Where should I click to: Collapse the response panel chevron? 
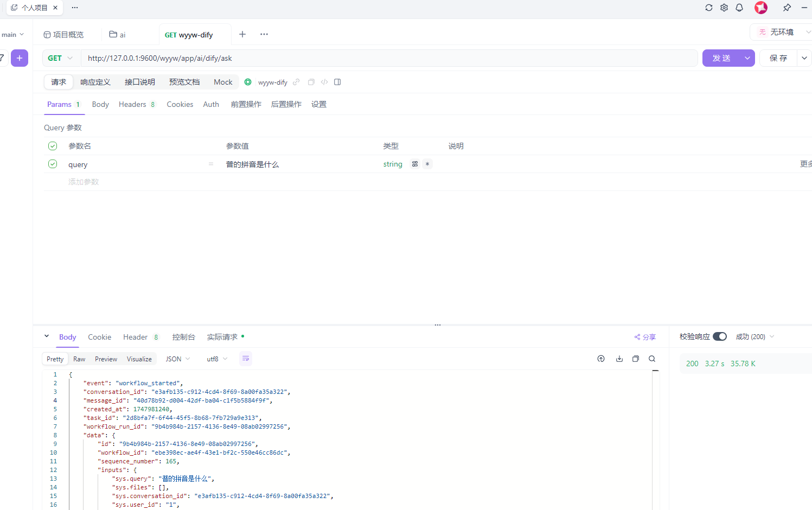[x=47, y=336]
